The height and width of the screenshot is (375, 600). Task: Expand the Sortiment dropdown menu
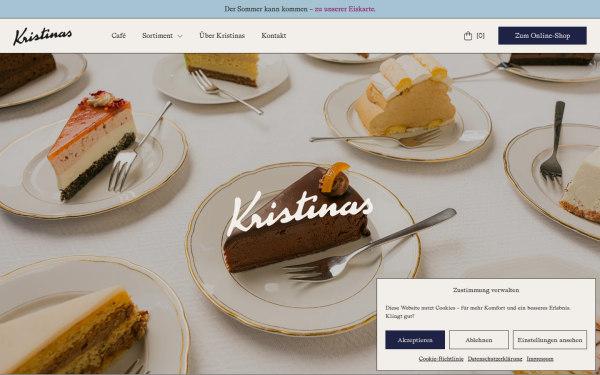(x=158, y=36)
